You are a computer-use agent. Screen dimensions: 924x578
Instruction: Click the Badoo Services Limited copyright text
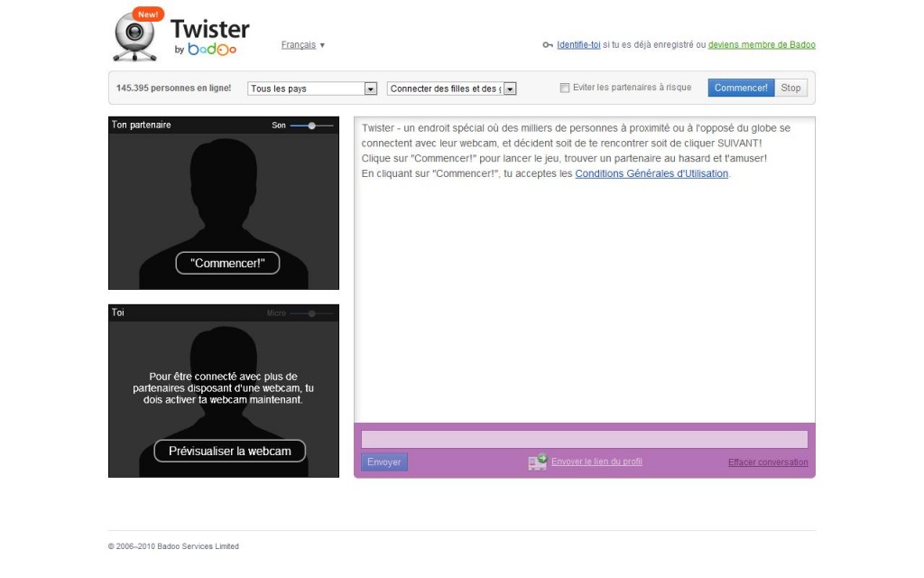[x=174, y=546]
